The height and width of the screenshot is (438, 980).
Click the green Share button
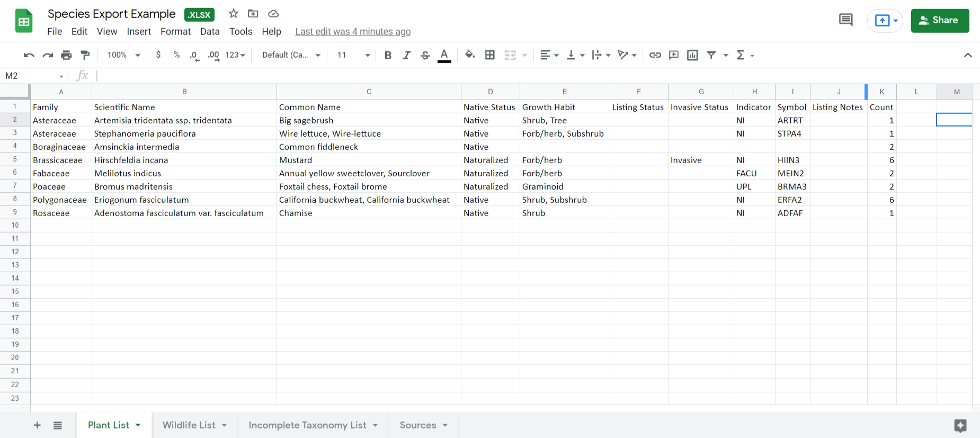(940, 20)
